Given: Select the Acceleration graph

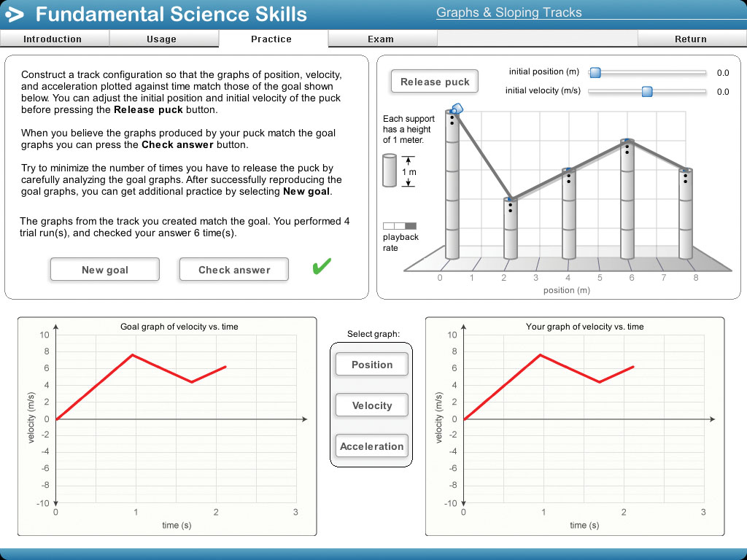Looking at the screenshot, I should tap(371, 446).
